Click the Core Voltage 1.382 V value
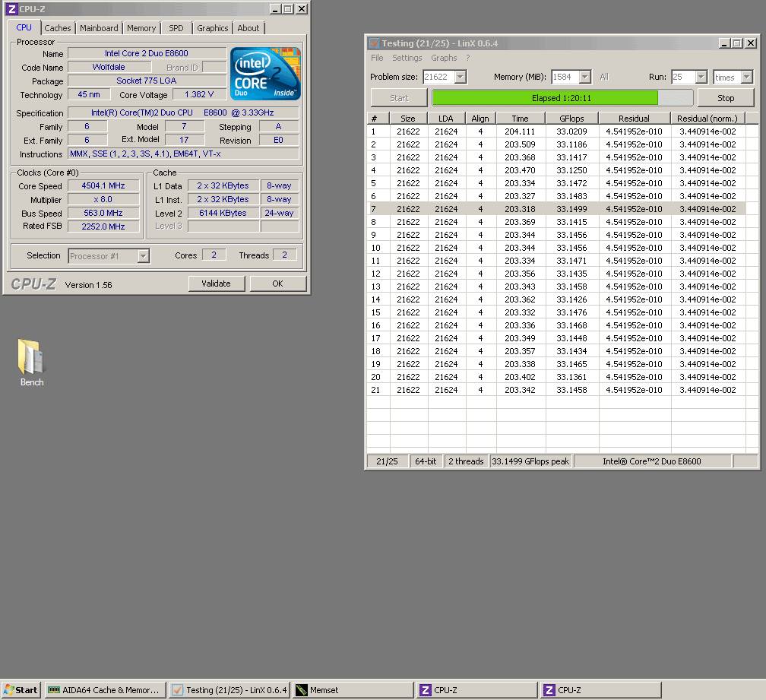Image resolution: width=766 pixels, height=700 pixels. [x=199, y=94]
